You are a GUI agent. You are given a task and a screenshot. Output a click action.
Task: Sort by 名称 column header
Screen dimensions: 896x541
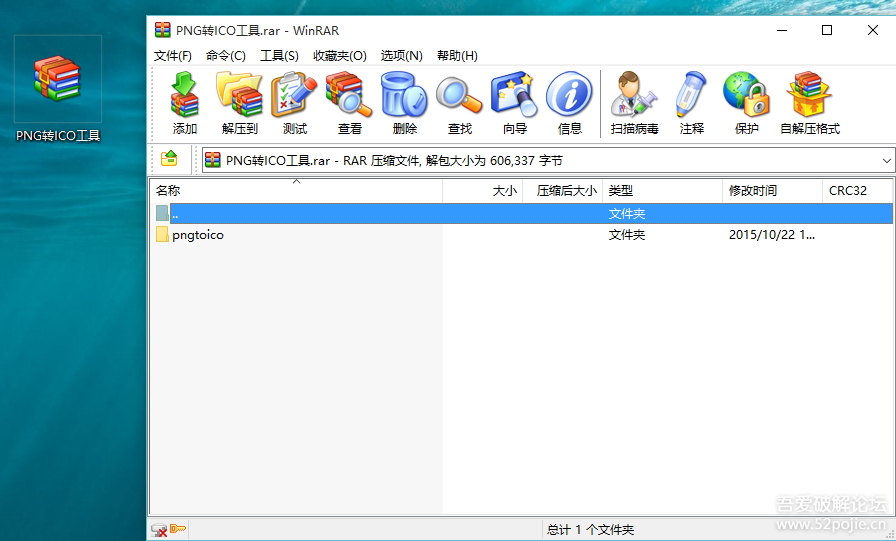[296, 190]
